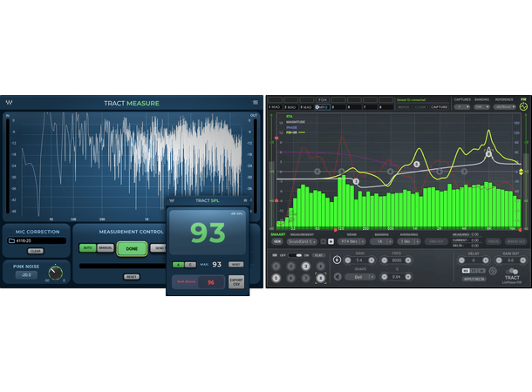This screenshot has width=532, height=392.
Task: Export SPL data as CSV
Action: 236,282
